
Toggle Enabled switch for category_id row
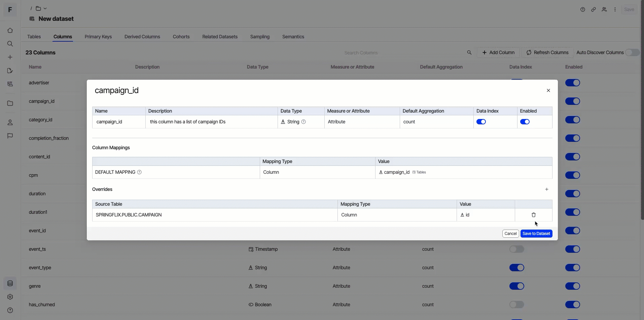573,120
